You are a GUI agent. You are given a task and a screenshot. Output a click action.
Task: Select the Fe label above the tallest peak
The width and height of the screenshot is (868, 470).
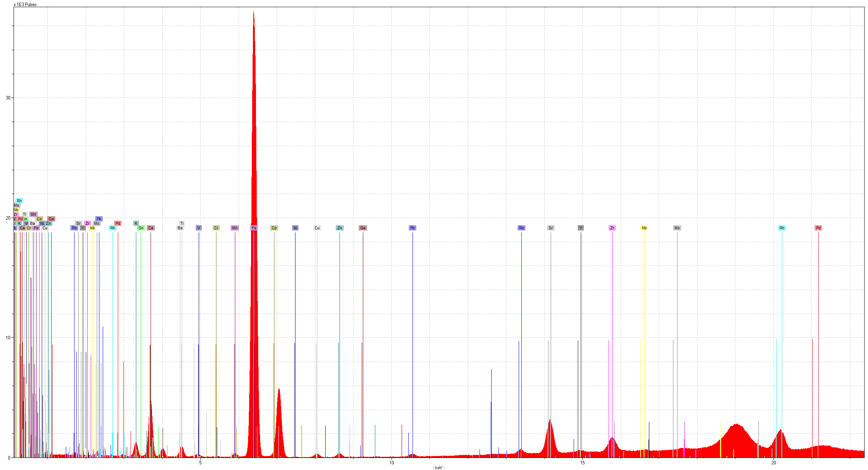[254, 228]
